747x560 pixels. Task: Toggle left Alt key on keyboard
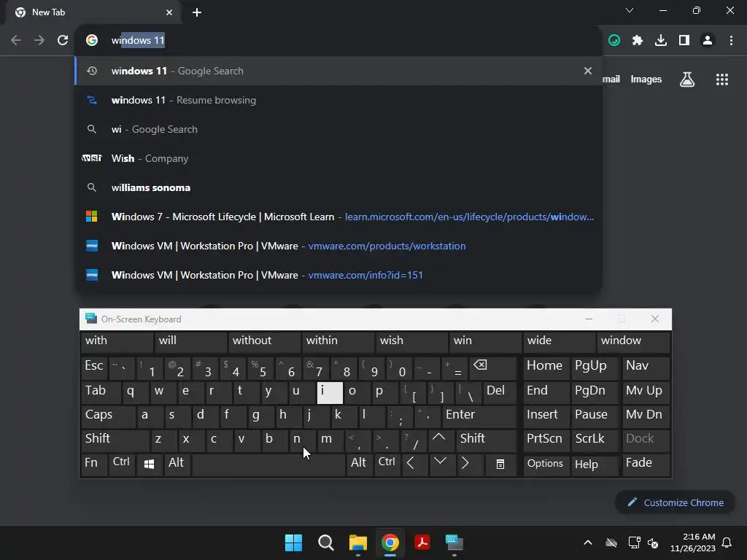(x=177, y=464)
